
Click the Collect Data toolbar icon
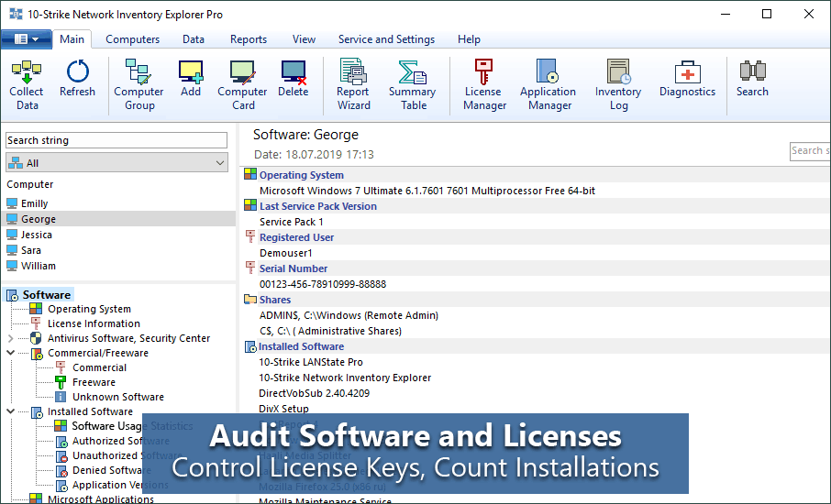click(x=27, y=73)
